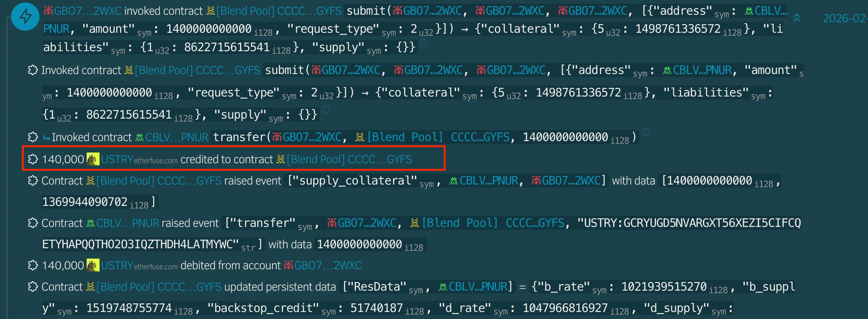Viewport: 868px width, 319px height.
Task: Open CBLV...PNUR key in ResData entry
Action: [x=473, y=287]
